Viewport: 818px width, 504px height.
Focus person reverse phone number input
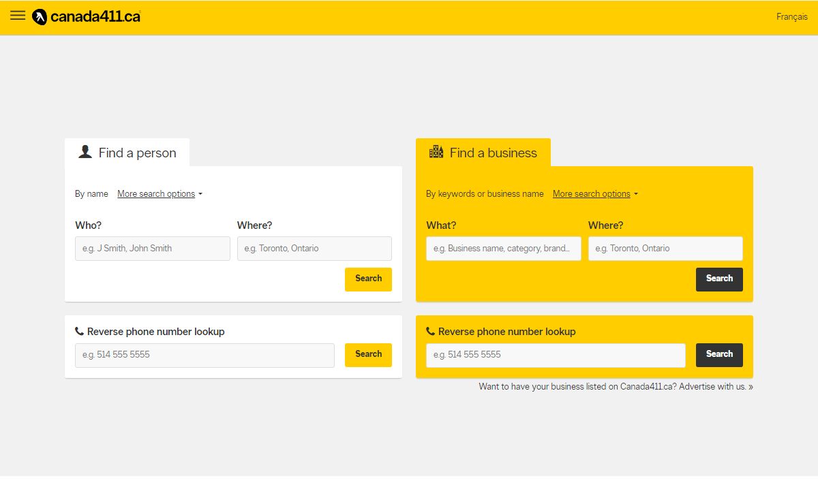[204, 356]
